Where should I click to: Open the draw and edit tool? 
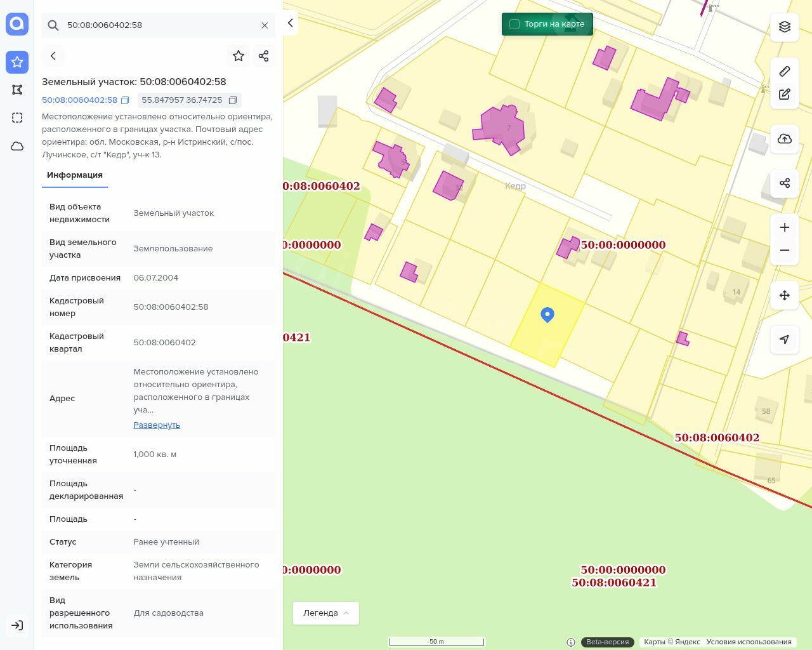pos(785,95)
